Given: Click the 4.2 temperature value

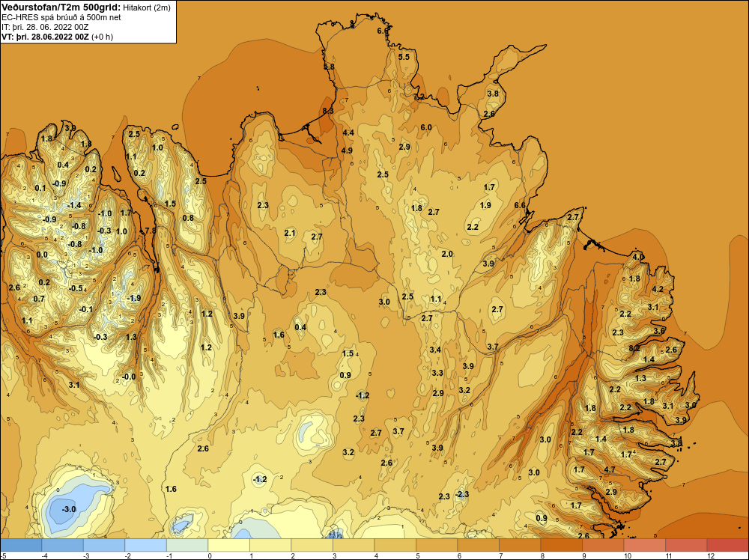Looking at the screenshot, I should point(658,289).
